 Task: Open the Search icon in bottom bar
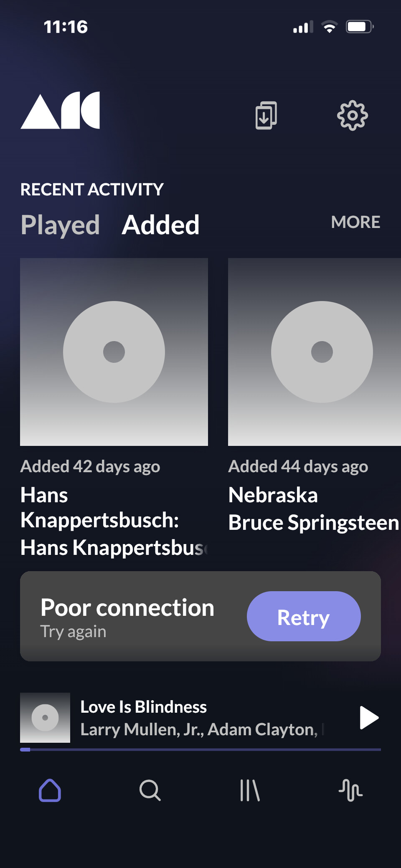point(150,790)
